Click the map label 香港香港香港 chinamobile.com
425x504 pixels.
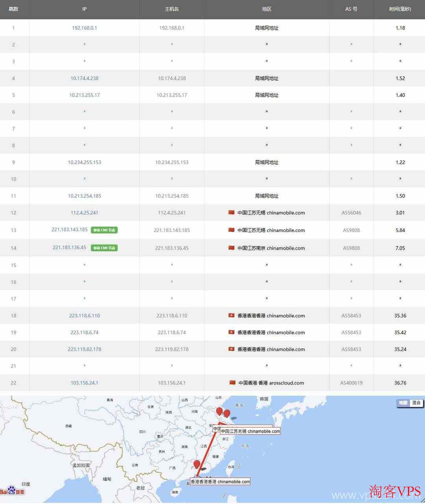click(220, 482)
